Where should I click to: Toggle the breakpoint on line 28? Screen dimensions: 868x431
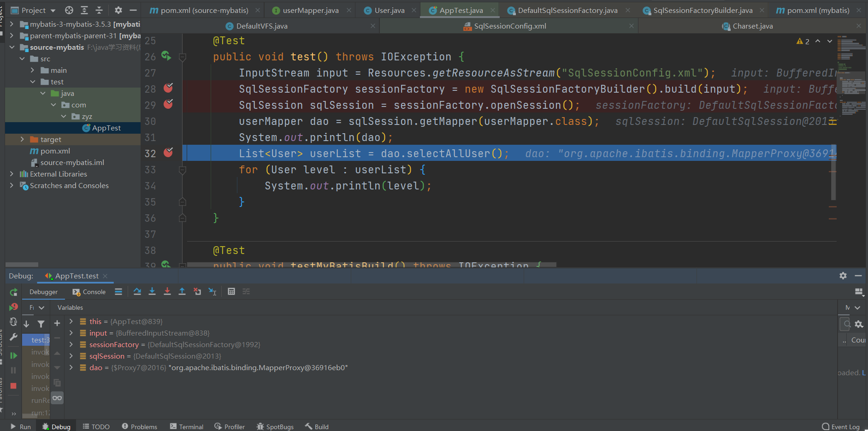point(168,88)
